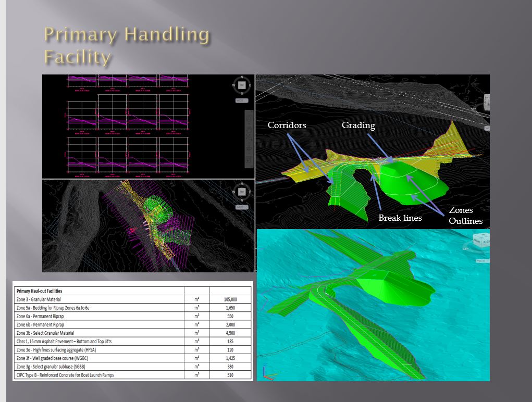Click the S compass letter in the cross-sections viewport
Screen dimensions: 532x402
coord(242,93)
